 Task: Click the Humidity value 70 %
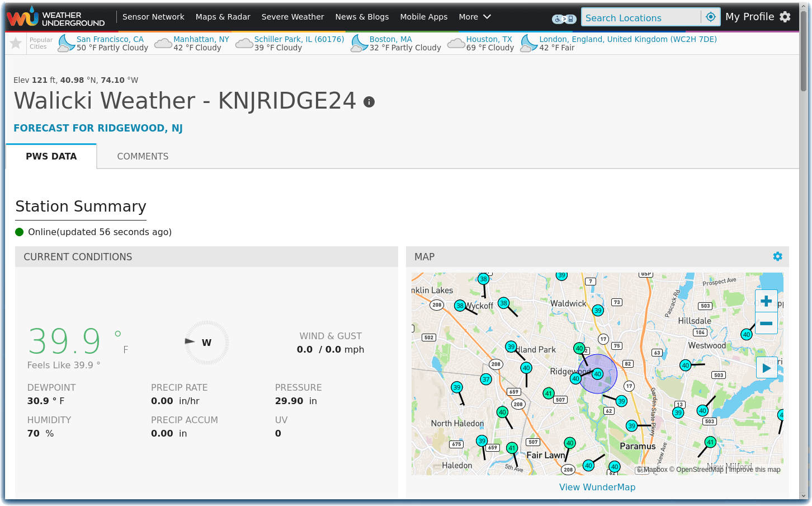click(x=41, y=433)
